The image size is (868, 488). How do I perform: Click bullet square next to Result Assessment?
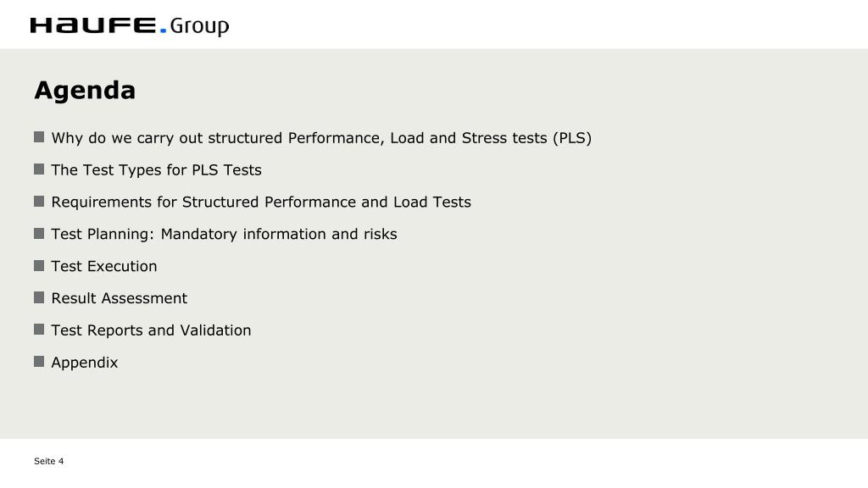tap(39, 297)
